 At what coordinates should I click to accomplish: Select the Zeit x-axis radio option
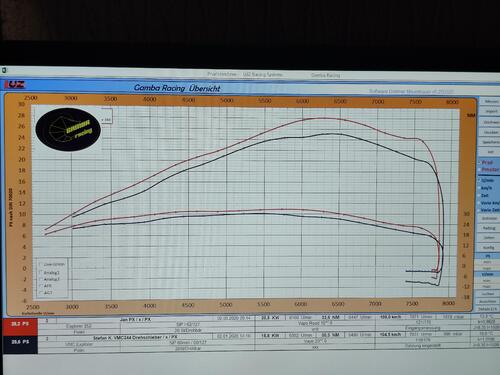click(x=480, y=196)
